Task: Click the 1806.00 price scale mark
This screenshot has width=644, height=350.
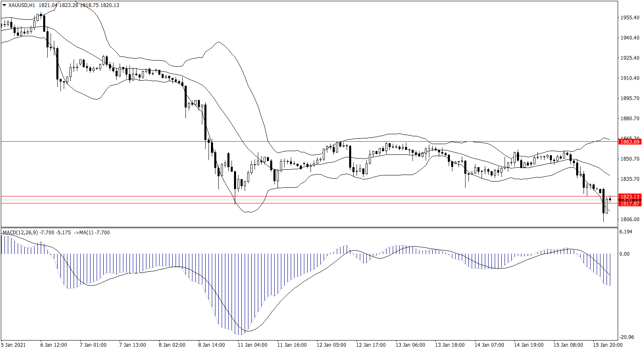Action: click(x=630, y=219)
